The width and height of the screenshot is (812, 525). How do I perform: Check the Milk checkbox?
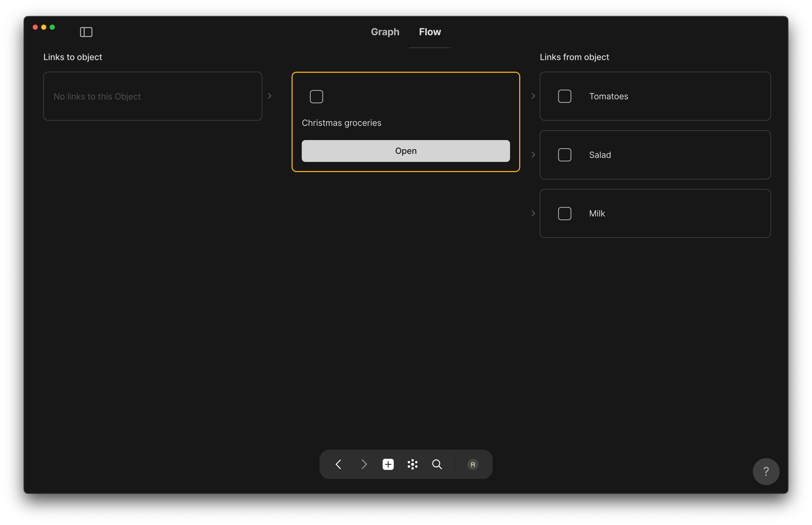[x=564, y=213]
